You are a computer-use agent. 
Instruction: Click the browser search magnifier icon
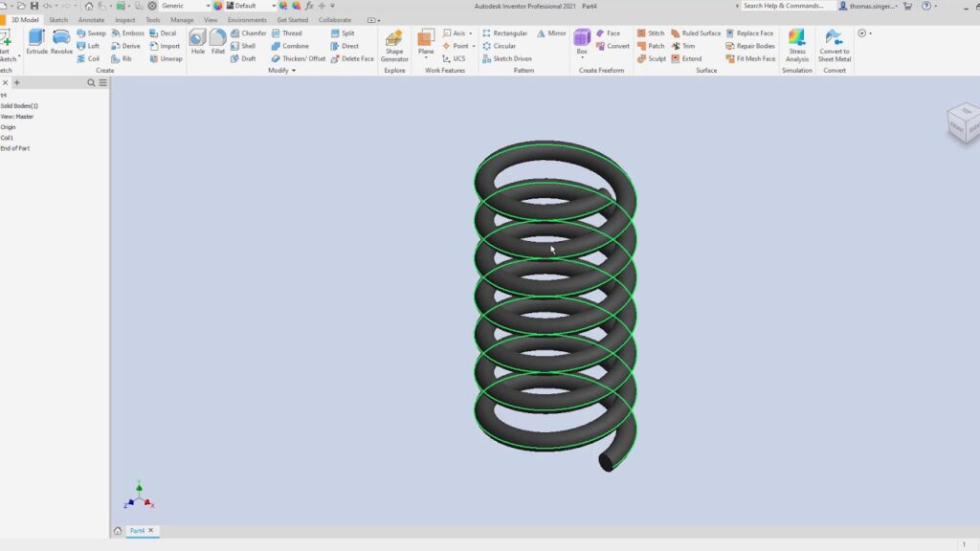point(91,82)
